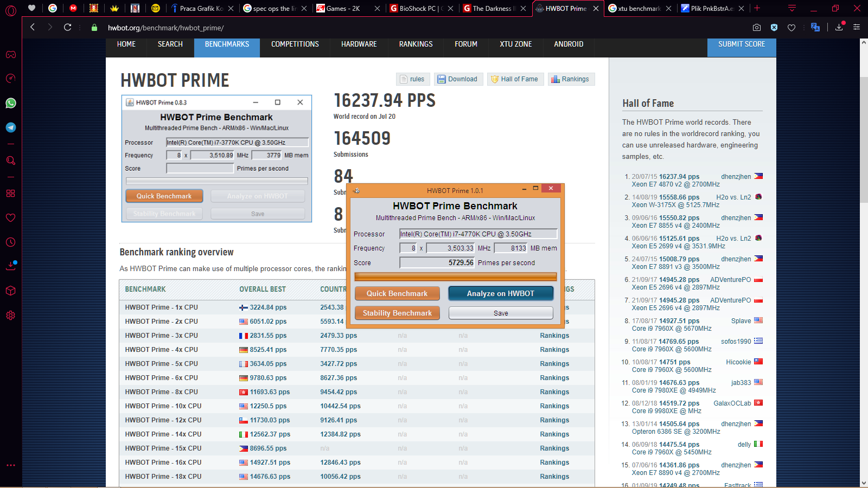Open the benchmark rules button
Viewport: 868px width, 488px height.
tap(413, 79)
